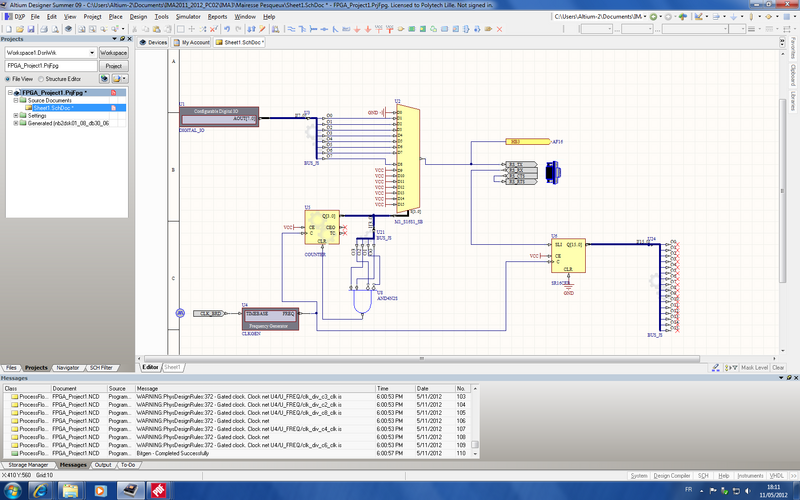The image size is (800, 500).
Task: Select Sheet1.SchDoc in the project tree
Action: pyautogui.click(x=54, y=107)
